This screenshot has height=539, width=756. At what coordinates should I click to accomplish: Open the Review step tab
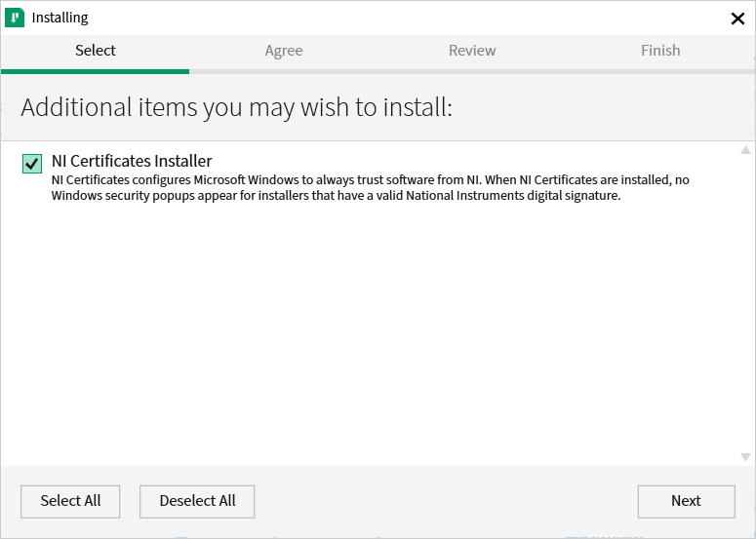pyautogui.click(x=472, y=51)
